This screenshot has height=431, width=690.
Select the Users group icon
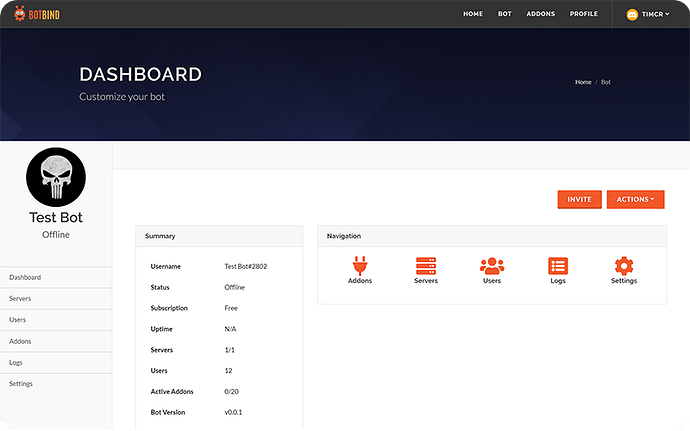click(x=492, y=266)
